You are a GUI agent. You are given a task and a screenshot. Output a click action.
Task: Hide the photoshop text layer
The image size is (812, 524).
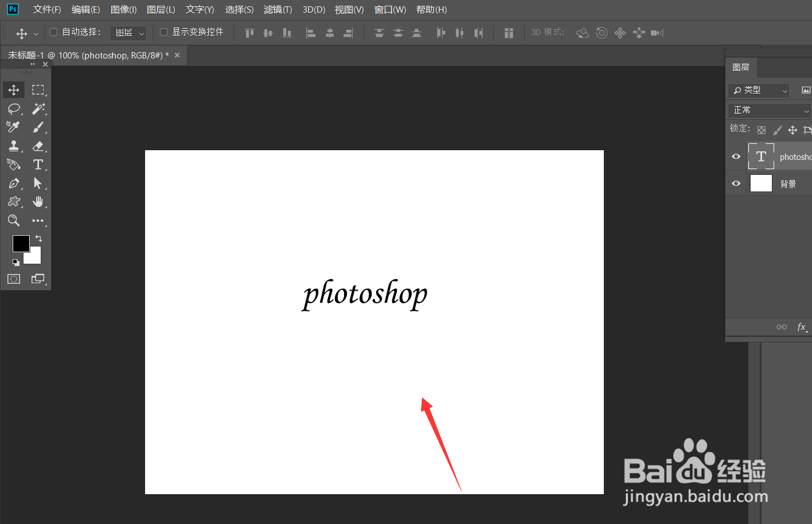[x=736, y=157]
